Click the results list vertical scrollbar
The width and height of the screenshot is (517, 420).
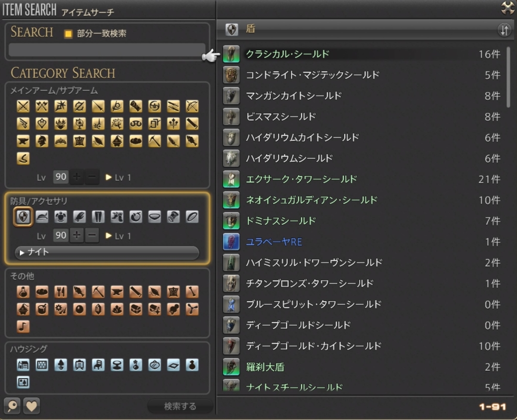tap(509, 77)
